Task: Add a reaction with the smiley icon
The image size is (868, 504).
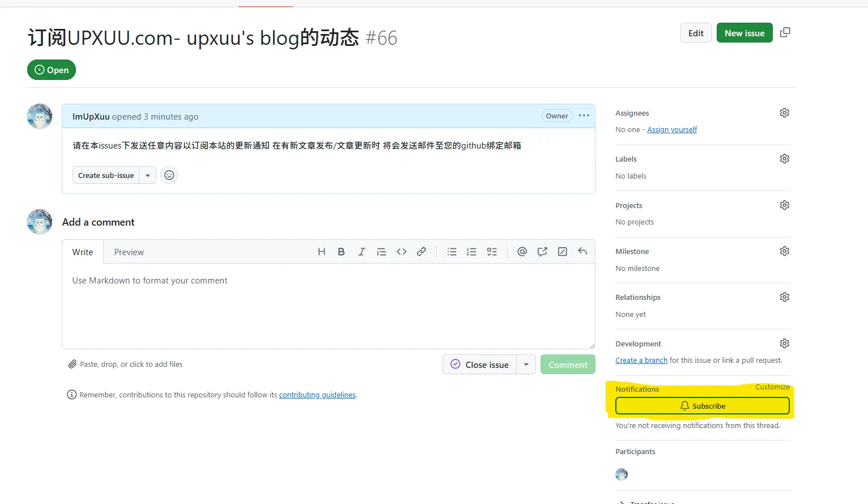Action: (x=169, y=175)
